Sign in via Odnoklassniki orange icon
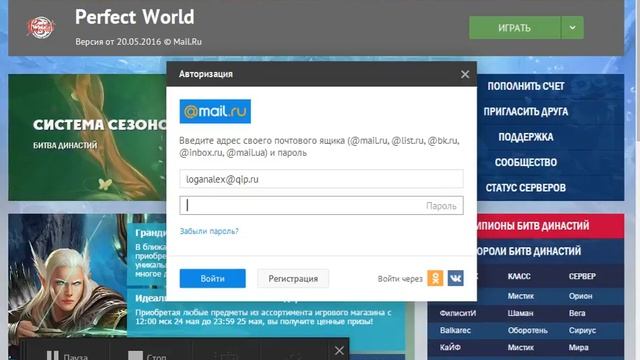This screenshot has height=360, width=640. (435, 278)
